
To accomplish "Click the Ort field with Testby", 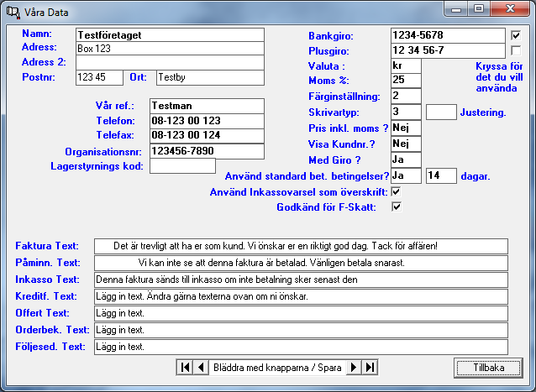I will [x=210, y=77].
